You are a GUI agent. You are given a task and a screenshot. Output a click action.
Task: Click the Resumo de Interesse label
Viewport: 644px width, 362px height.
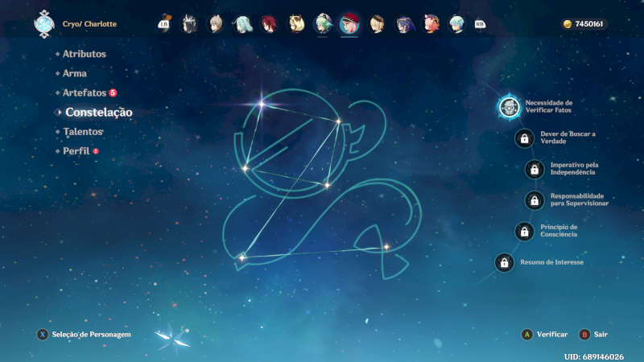click(x=551, y=262)
